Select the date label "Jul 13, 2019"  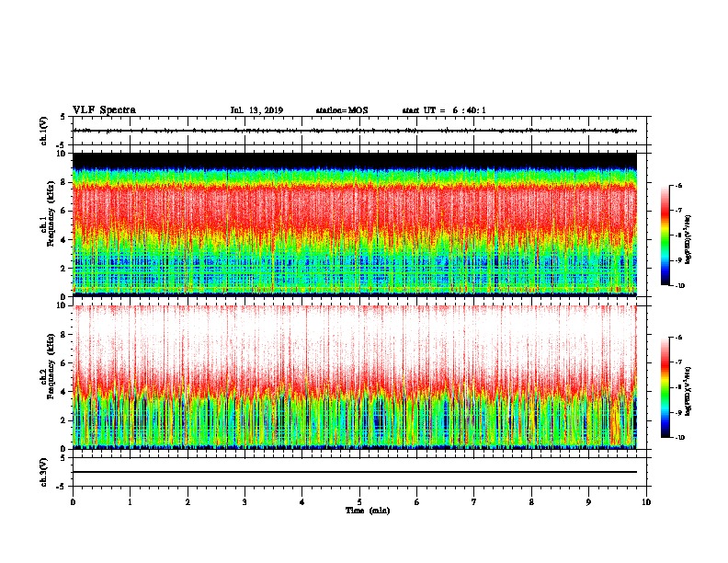tap(256, 110)
